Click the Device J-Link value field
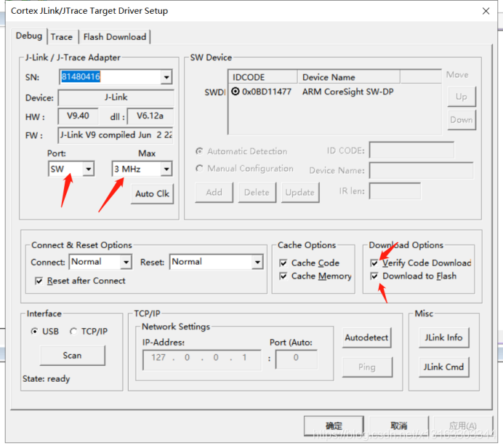Screen dimensions: 503x448 coord(116,97)
